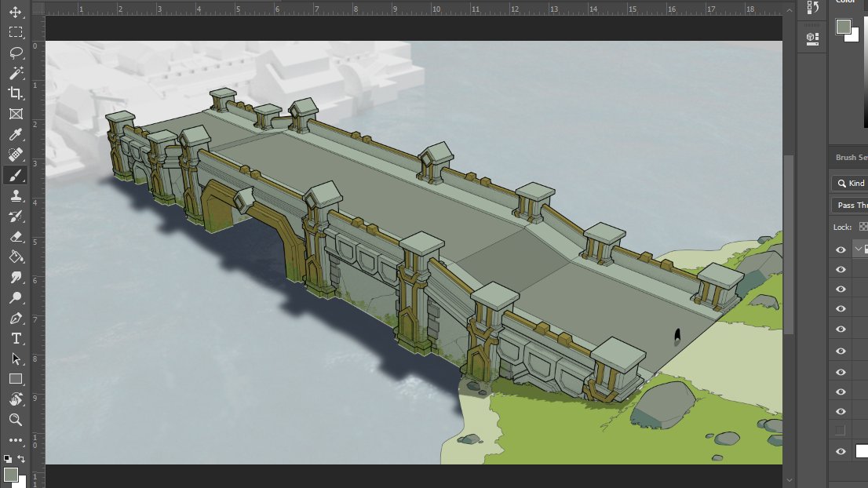Select the Brush tool
This screenshot has height=488, width=868.
[16, 176]
